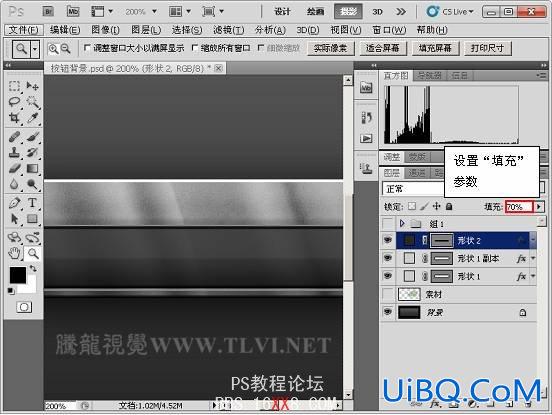Select the Hand tool

[14, 253]
